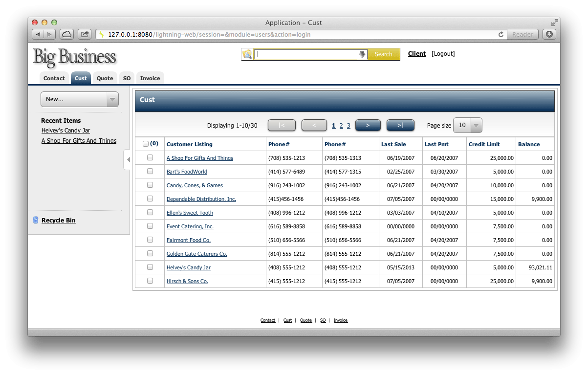Screen dimensions: 588x375
Task: Open search box dropdown arrow
Action: pyautogui.click(x=362, y=54)
